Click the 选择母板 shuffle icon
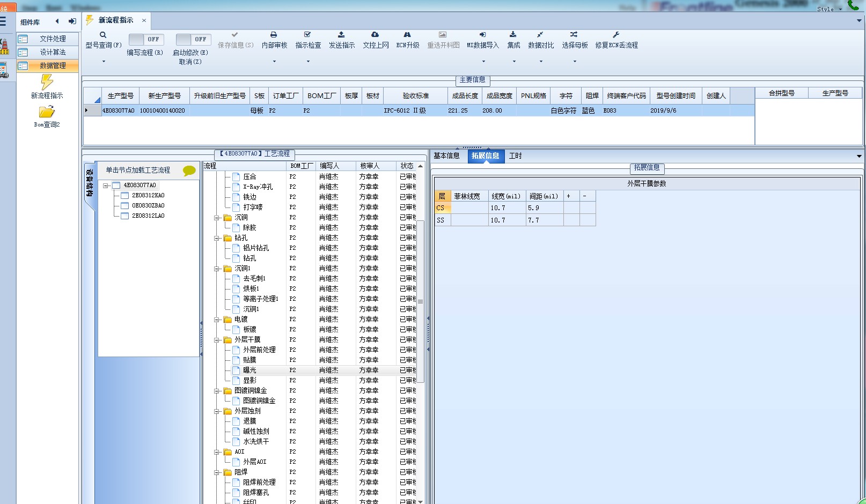Image resolution: width=866 pixels, height=504 pixels. coord(574,35)
